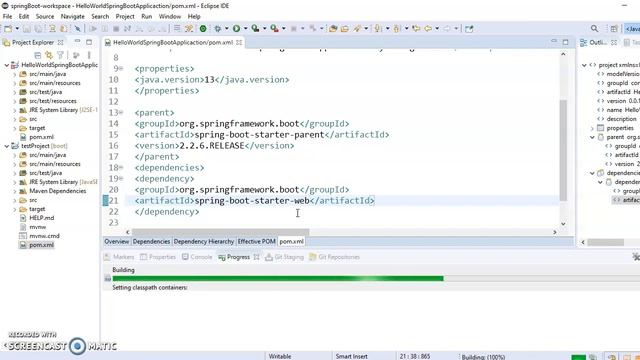Click the Skip All Breakpoints toolbar icon

[x=78, y=29]
